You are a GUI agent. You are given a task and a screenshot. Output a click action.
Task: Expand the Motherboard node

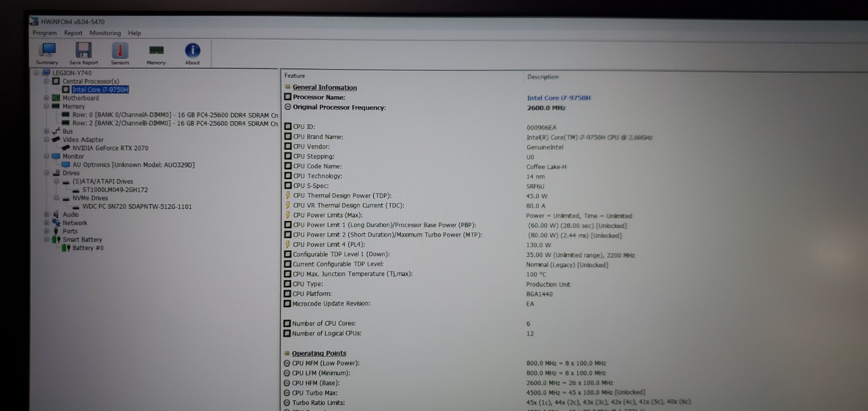tap(47, 98)
